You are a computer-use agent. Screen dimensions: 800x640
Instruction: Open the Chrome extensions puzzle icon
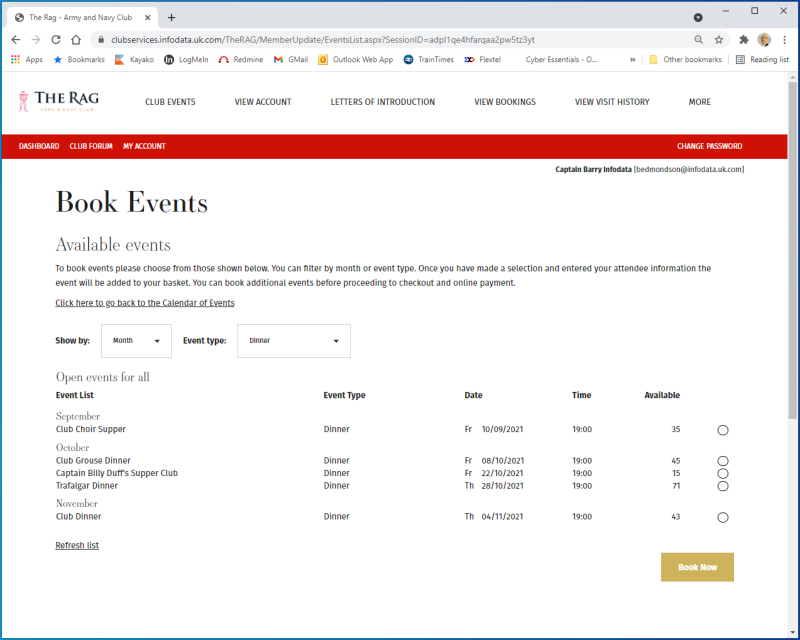click(x=743, y=40)
